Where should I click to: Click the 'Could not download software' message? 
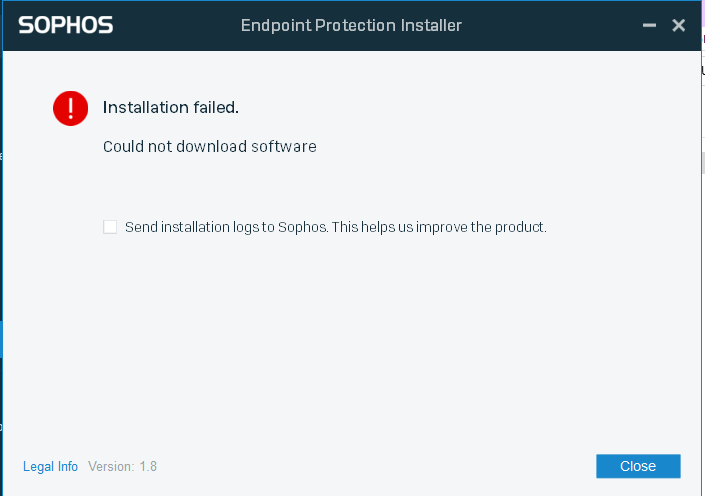[x=210, y=147]
